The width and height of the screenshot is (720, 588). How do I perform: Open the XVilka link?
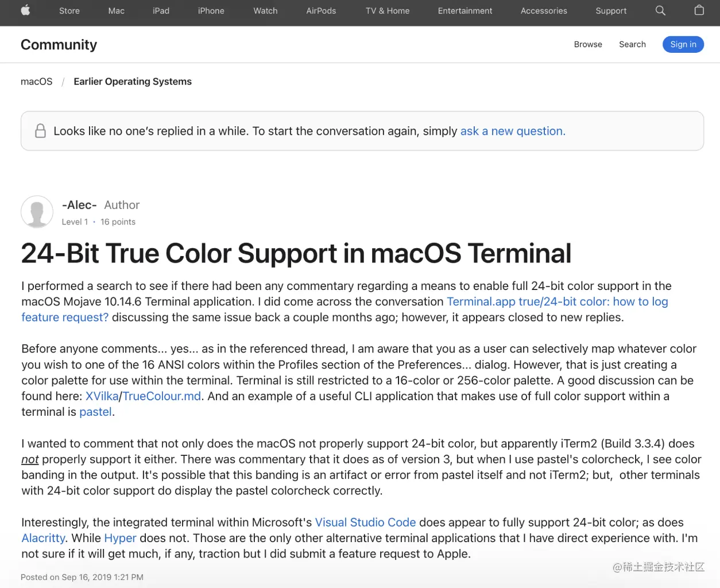(x=102, y=396)
